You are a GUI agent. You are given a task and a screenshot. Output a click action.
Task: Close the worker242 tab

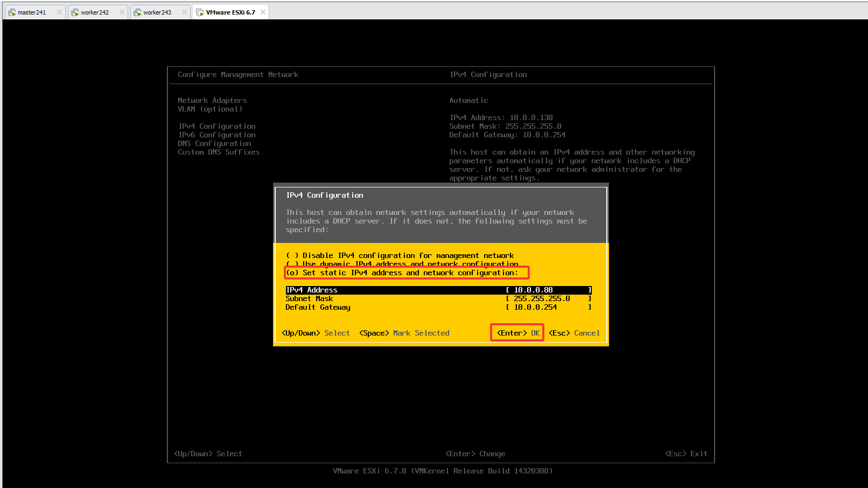pyautogui.click(x=122, y=12)
